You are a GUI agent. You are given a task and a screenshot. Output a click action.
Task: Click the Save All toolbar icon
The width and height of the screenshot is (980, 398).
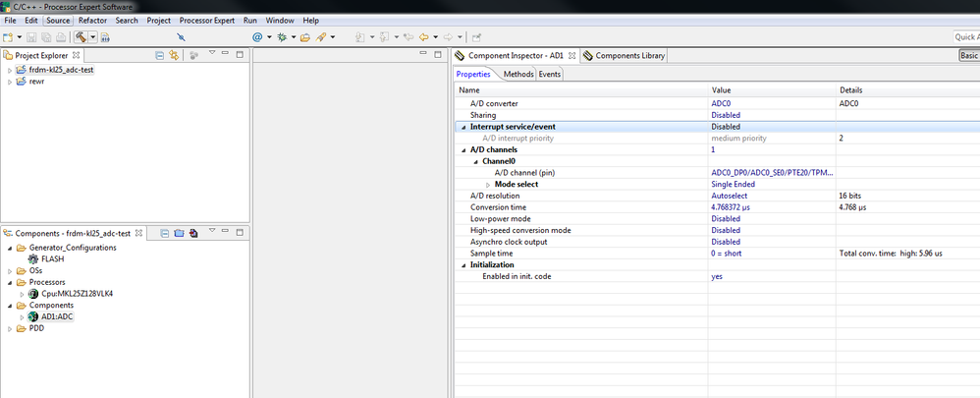[45, 37]
